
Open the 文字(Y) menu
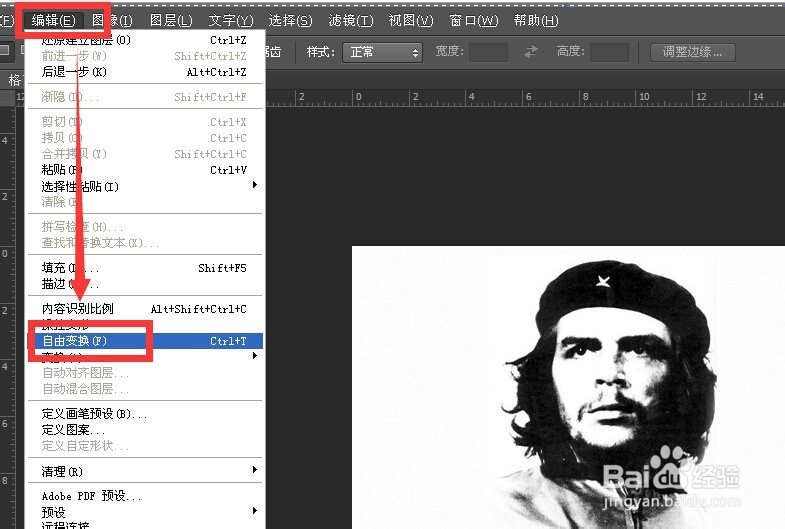coord(231,21)
